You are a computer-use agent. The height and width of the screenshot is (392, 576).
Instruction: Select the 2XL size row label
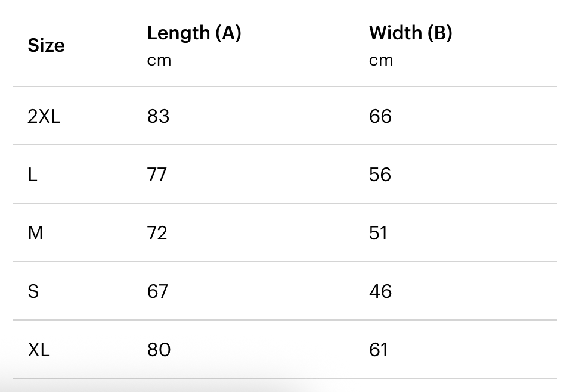pyautogui.click(x=44, y=116)
